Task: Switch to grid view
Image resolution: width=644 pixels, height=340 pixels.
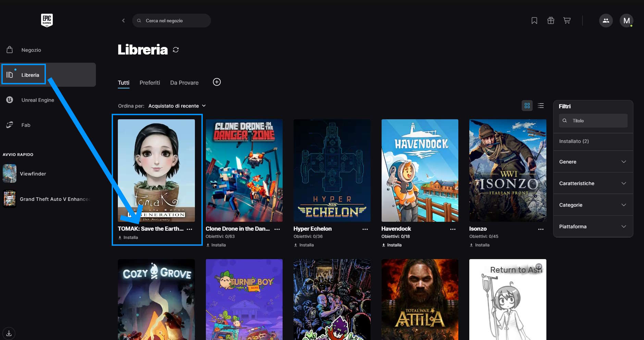Action: click(527, 106)
